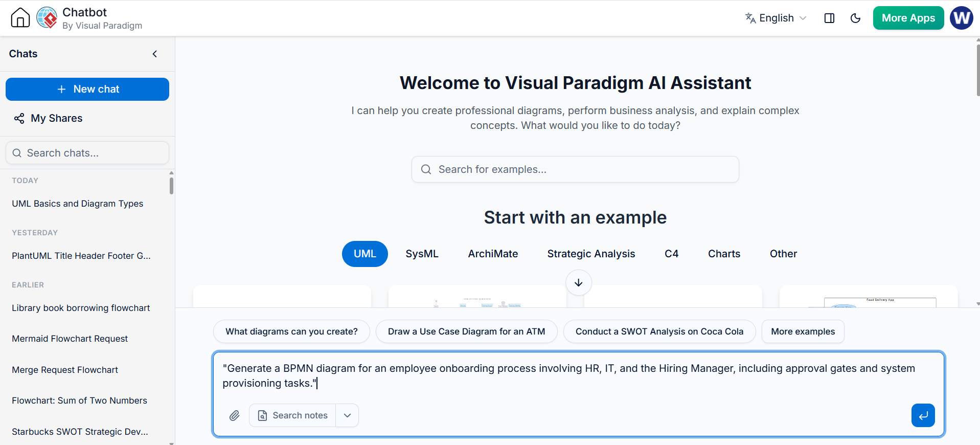Select the Strategic Analysis tab
This screenshot has width=980, height=445.
[591, 254]
